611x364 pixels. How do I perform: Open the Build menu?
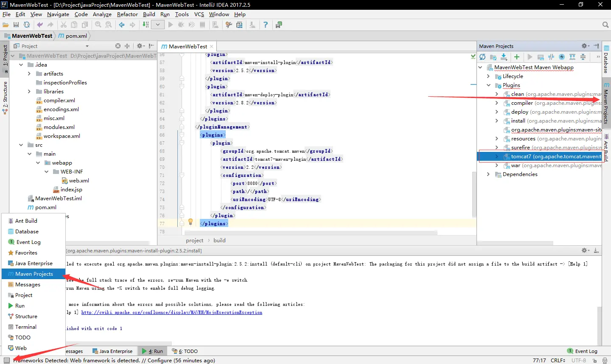point(149,14)
